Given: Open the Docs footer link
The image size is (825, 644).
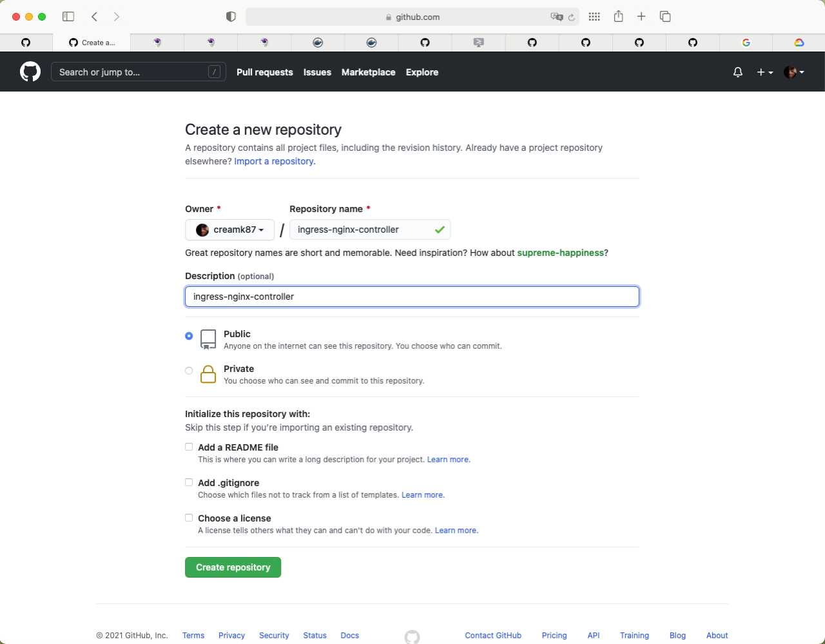Looking at the screenshot, I should 349,636.
